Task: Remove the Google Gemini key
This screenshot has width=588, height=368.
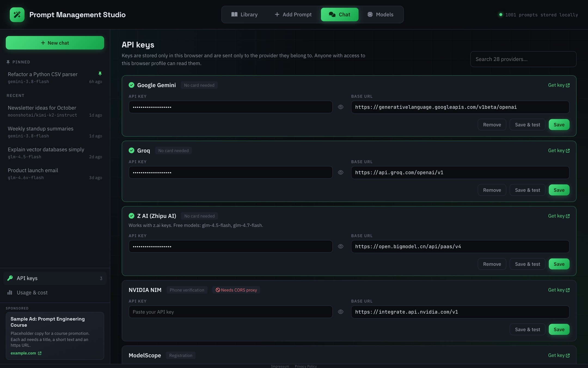Action: click(492, 125)
